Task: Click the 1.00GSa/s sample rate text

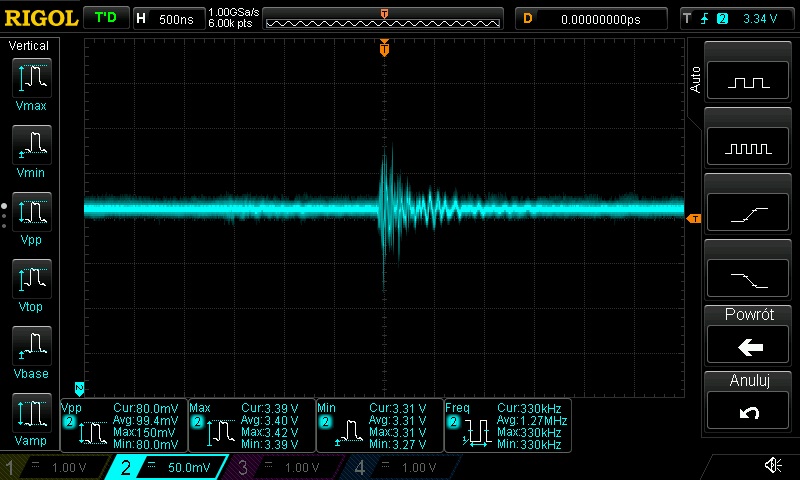Action: pyautogui.click(x=234, y=12)
